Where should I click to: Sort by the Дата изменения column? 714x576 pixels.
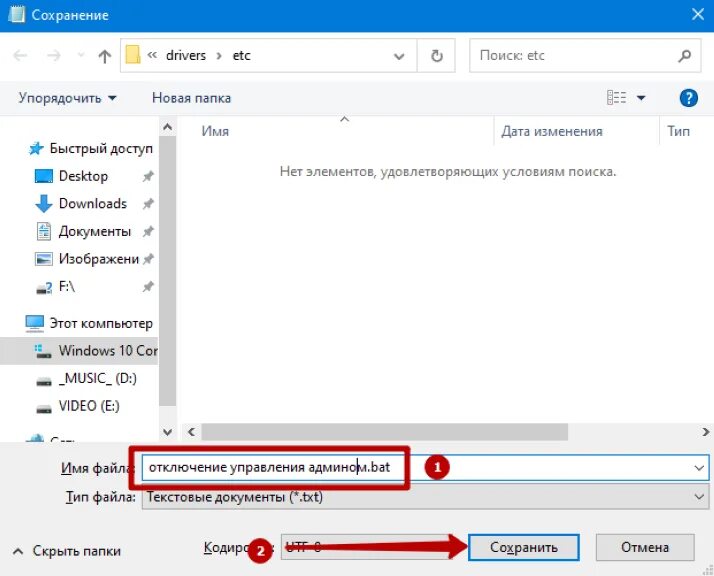point(552,132)
